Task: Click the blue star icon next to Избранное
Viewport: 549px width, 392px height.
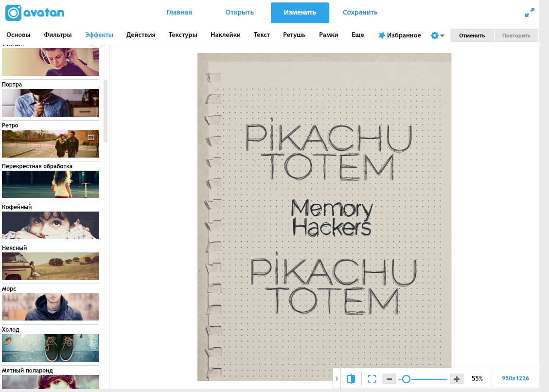Action: pyautogui.click(x=382, y=36)
